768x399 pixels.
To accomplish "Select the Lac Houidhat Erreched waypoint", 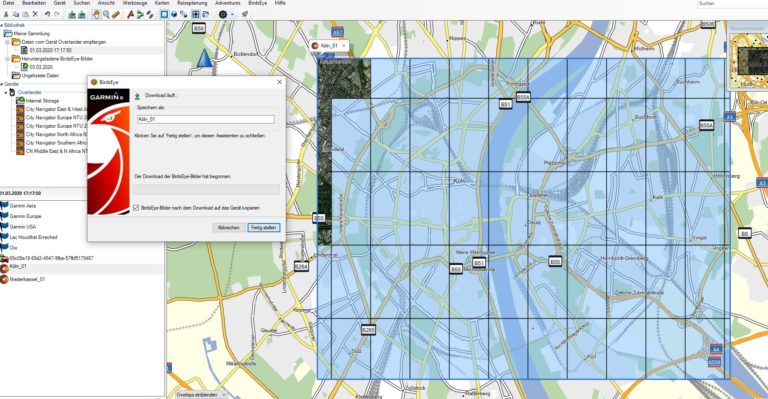I will click(33, 237).
